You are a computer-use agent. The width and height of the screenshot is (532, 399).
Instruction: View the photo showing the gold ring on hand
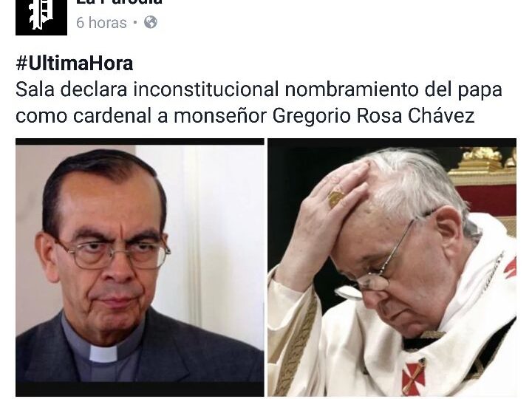point(392,267)
